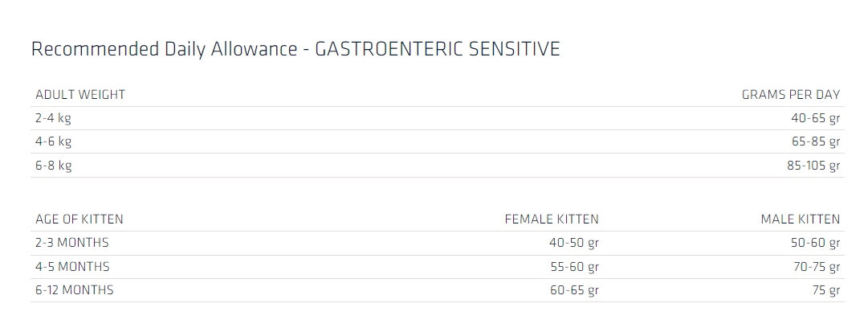Click the 6-8 kg weight row
The height and width of the screenshot is (328, 868).
click(x=54, y=166)
